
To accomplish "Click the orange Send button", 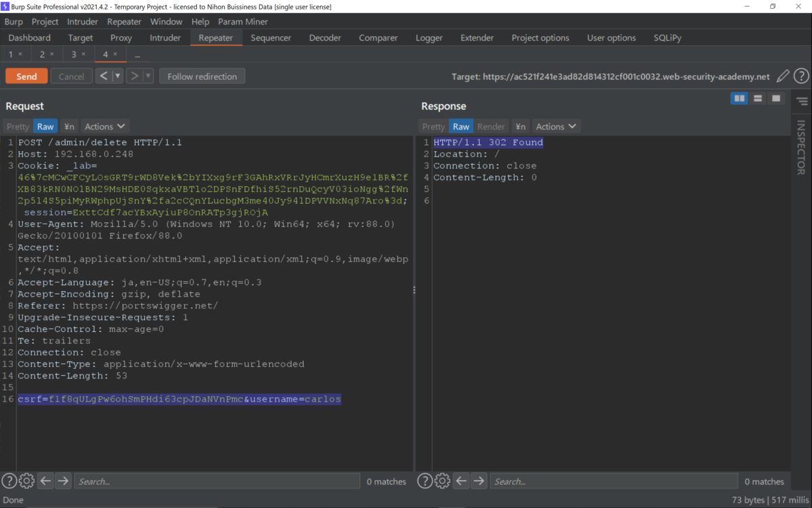I will coord(26,76).
